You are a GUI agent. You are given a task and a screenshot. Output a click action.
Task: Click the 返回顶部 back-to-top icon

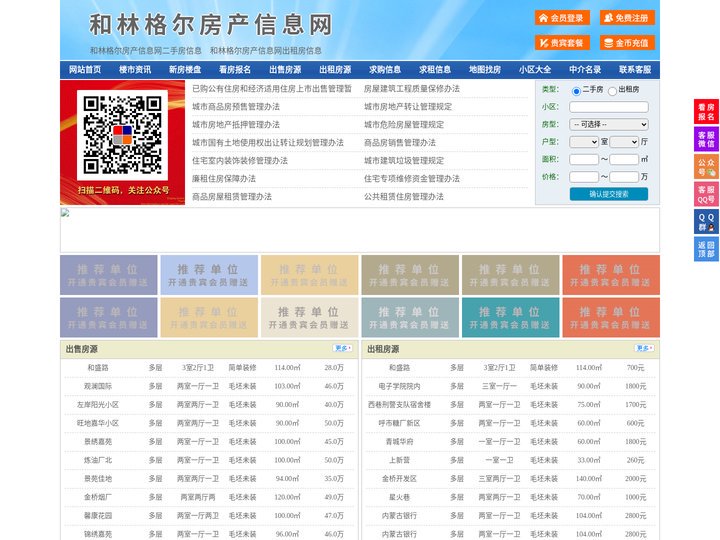click(706, 249)
